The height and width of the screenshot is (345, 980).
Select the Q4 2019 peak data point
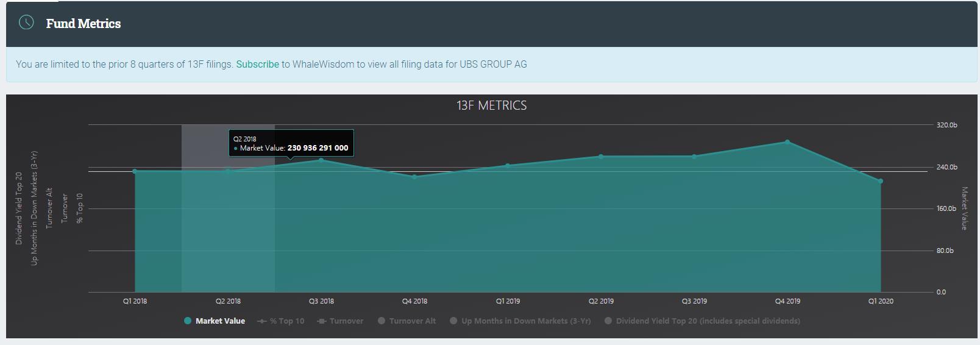pyautogui.click(x=787, y=142)
